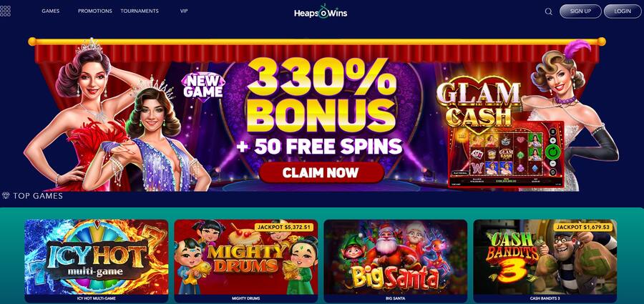Screen dimensions: 644x304
Task: Open the Games menu
Action: (51, 11)
